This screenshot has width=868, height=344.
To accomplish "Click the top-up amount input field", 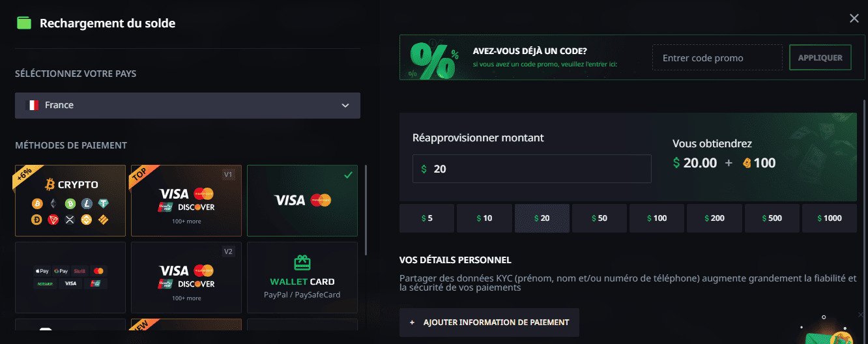I will click(532, 169).
